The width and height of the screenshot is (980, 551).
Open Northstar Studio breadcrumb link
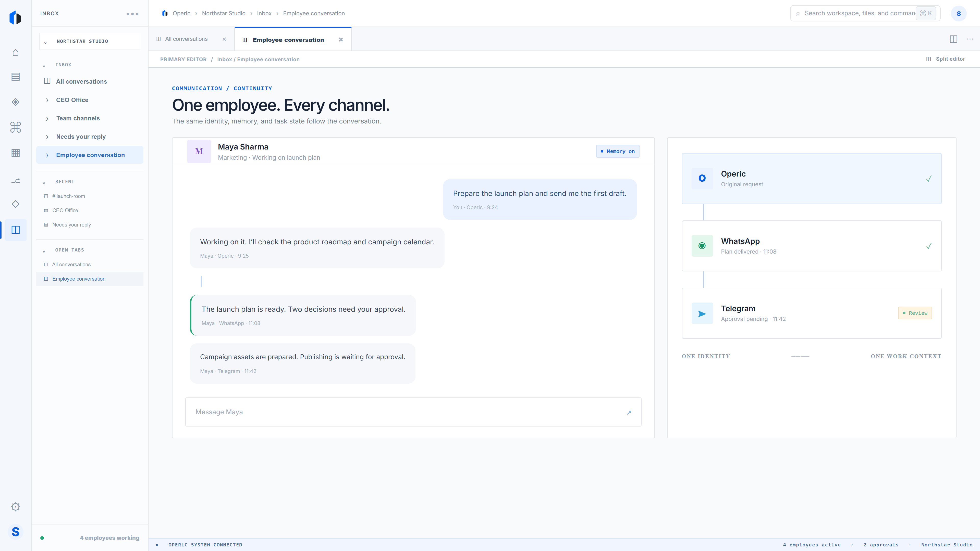tap(224, 13)
